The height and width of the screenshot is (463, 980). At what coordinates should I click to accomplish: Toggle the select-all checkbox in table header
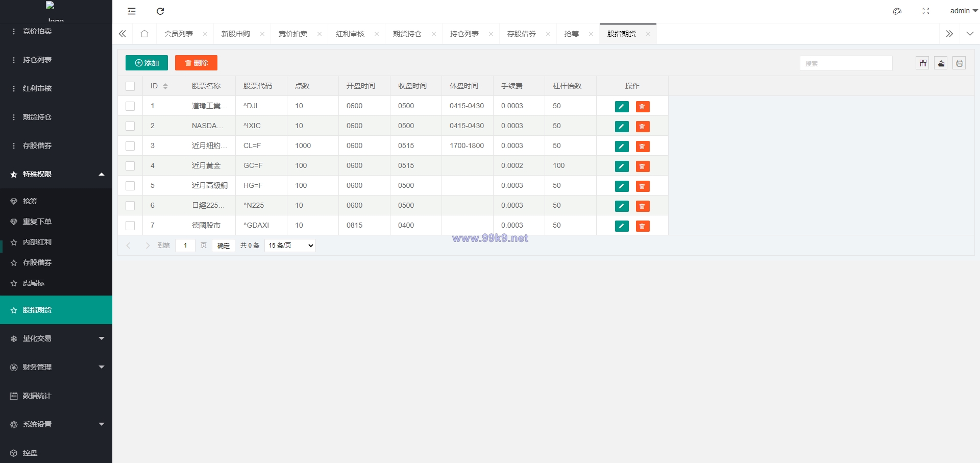pos(130,86)
